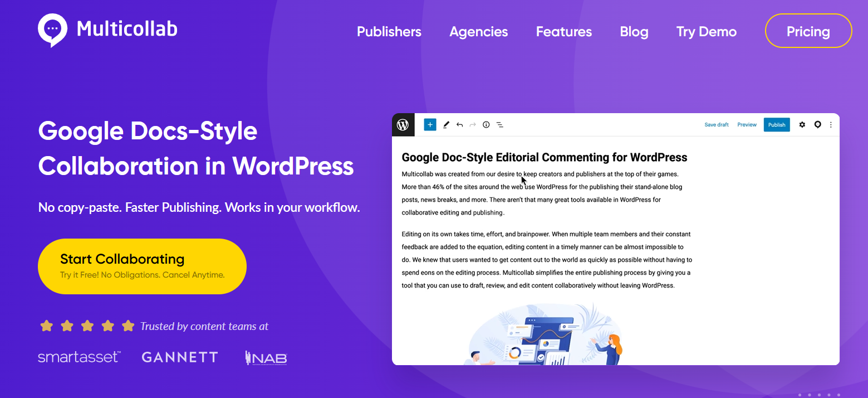This screenshot has width=868, height=398.
Task: Click the Multicollab speech-bubble logo icon
Action: (53, 30)
